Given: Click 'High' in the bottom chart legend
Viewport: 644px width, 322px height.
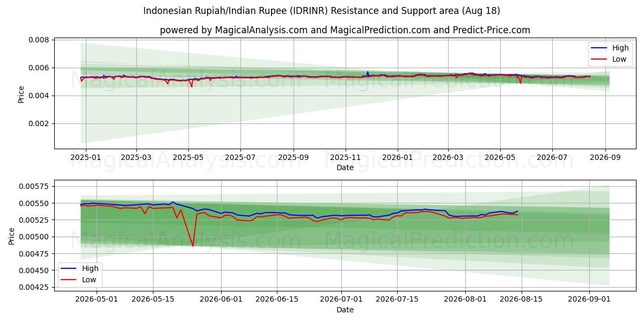Looking at the screenshot, I should coord(90,268).
